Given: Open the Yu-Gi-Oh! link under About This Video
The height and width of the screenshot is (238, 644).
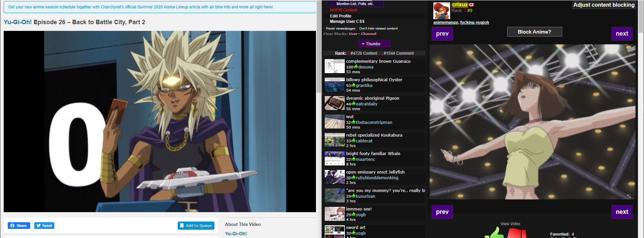Looking at the screenshot, I should 236,234.
